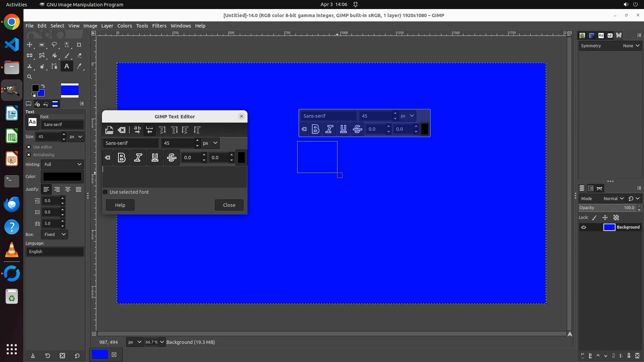Select the Eraser tool

pos(79,56)
